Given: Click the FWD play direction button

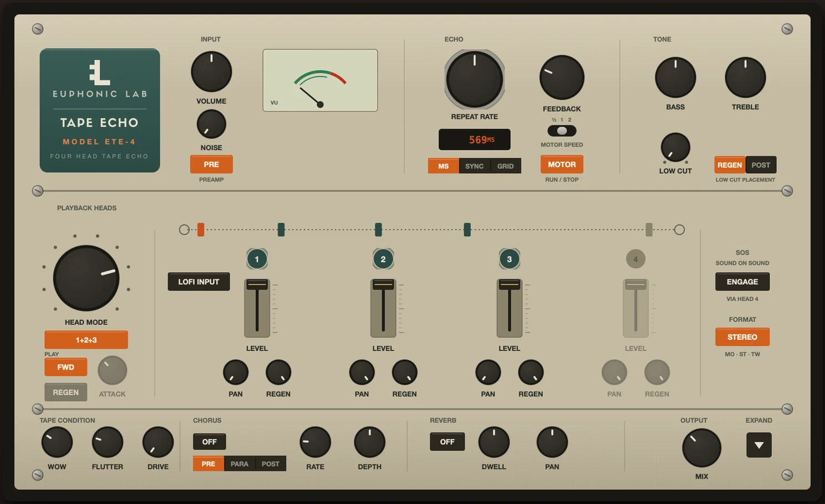Looking at the screenshot, I should 66,367.
